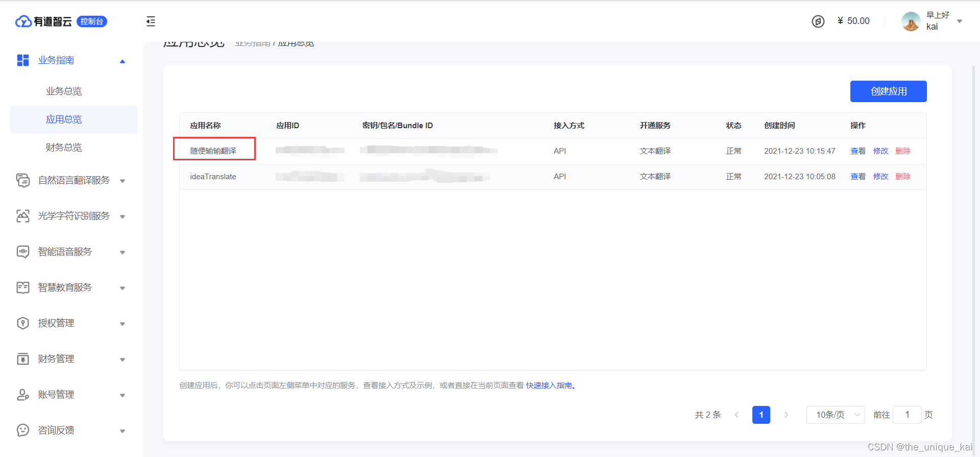Open the 光学字符识别服务 menu
980x457 pixels.
tap(74, 216)
